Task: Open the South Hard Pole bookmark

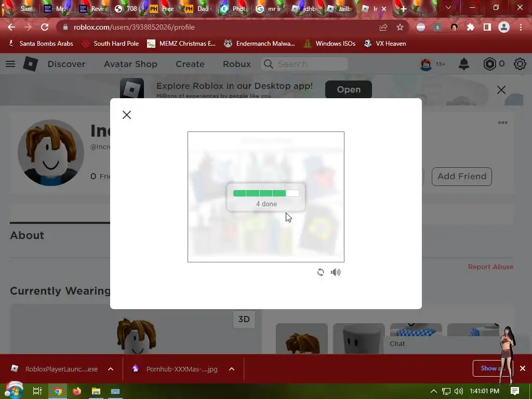Action: point(111,44)
